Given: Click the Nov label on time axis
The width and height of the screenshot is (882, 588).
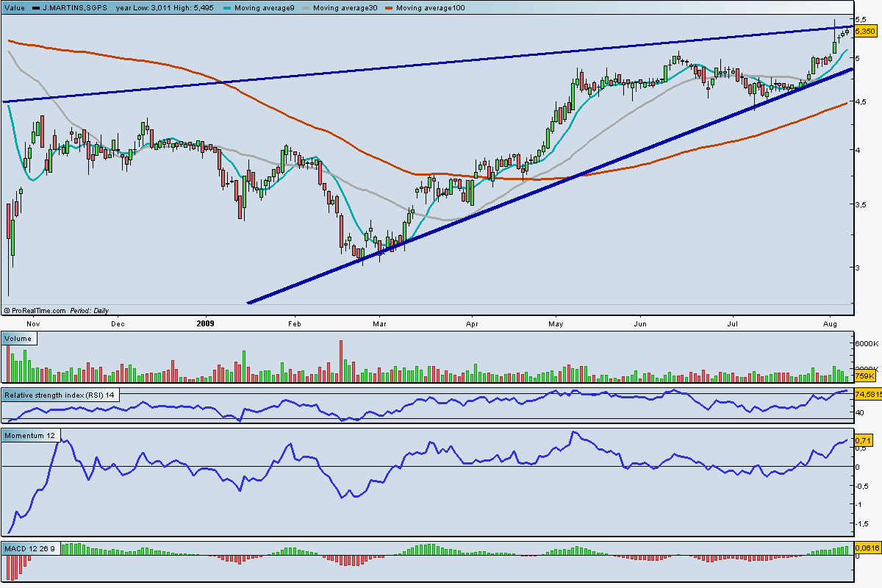Looking at the screenshot, I should (32, 323).
